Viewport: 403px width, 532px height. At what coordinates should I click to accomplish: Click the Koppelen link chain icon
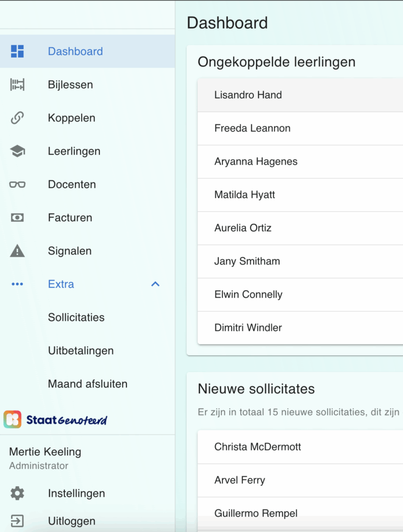click(x=17, y=118)
